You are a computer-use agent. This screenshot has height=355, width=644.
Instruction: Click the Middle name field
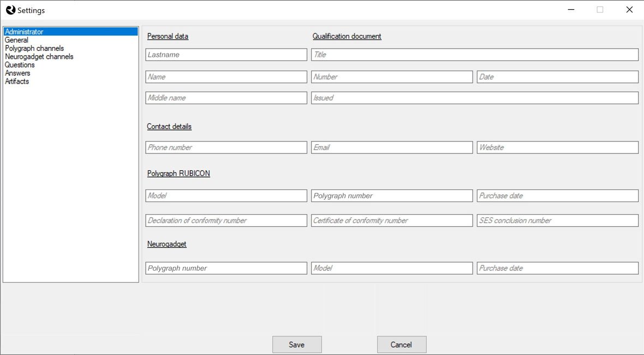click(225, 97)
